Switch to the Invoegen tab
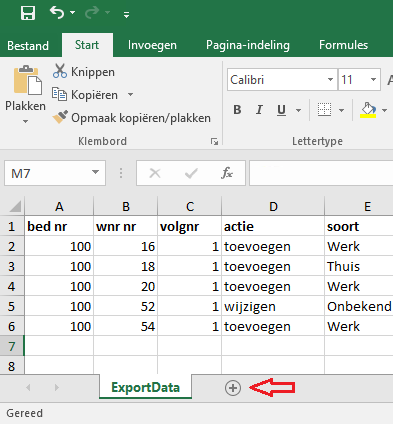Image resolution: width=393 pixels, height=424 pixels. tap(152, 45)
